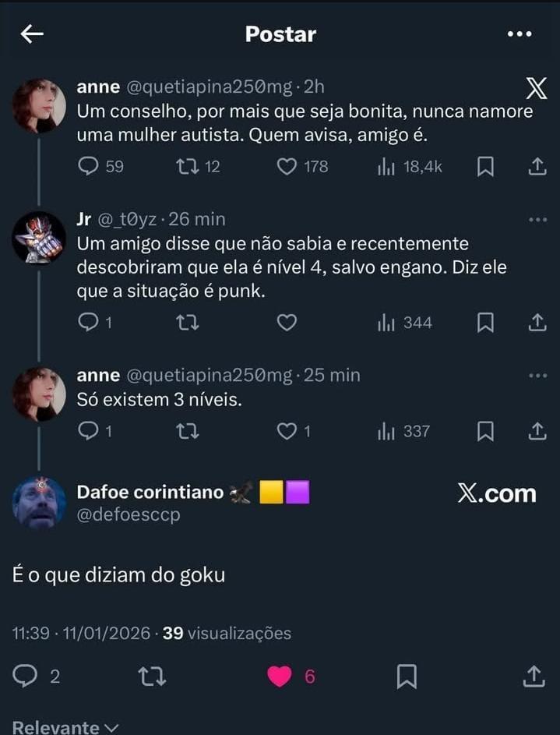560x735 pixels.
Task: Unlike the main post with 6 likes
Action: tap(280, 676)
